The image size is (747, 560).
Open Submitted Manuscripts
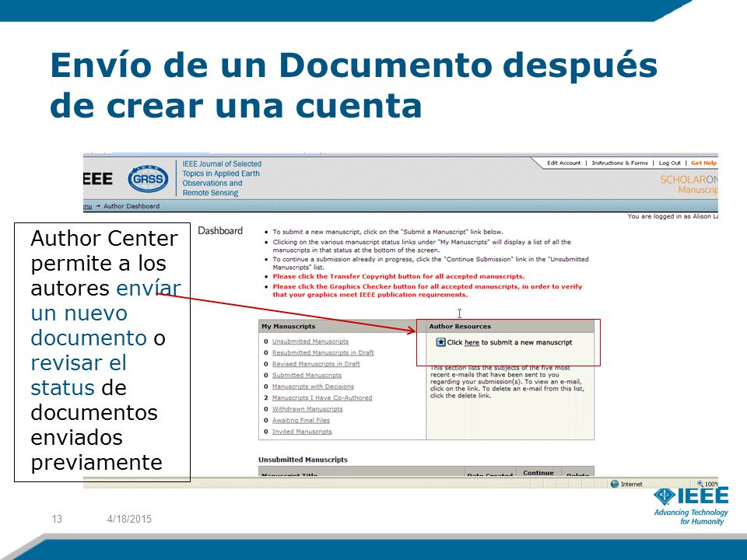tap(307, 375)
